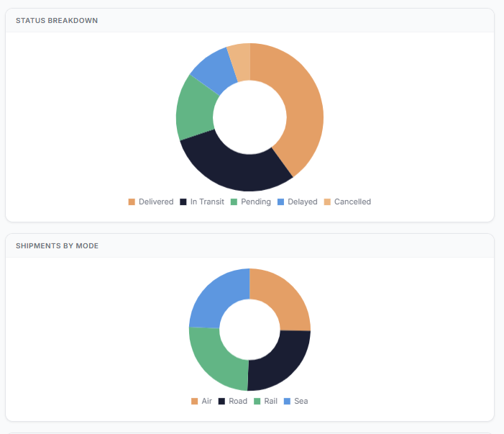Click the dark Road slice in mode donut
Image resolution: width=504 pixels, height=434 pixels.
283,361
